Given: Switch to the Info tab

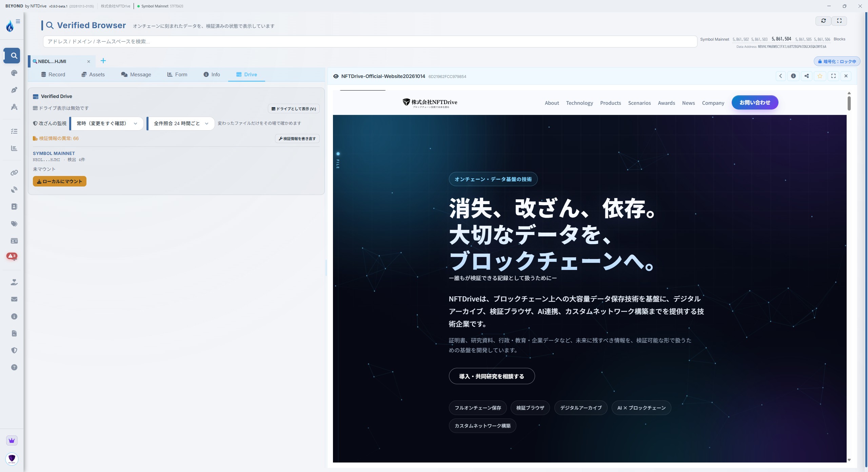Looking at the screenshot, I should click(212, 75).
